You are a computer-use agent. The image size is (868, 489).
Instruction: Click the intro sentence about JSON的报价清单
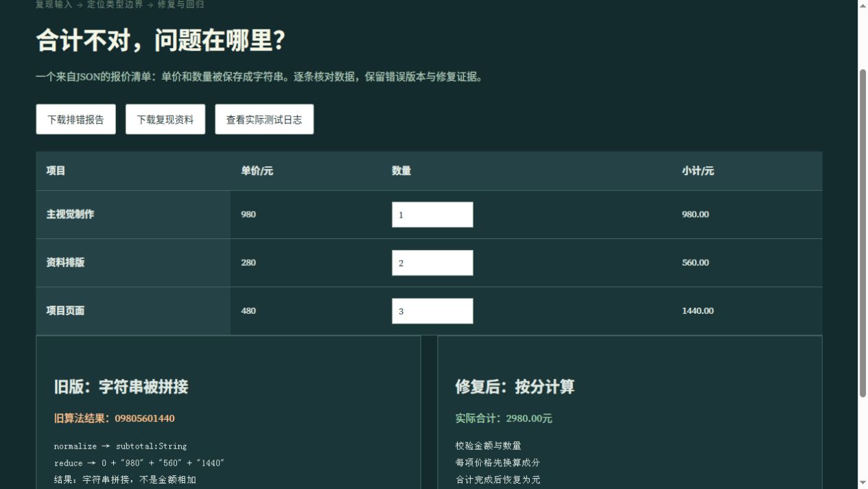[x=261, y=77]
